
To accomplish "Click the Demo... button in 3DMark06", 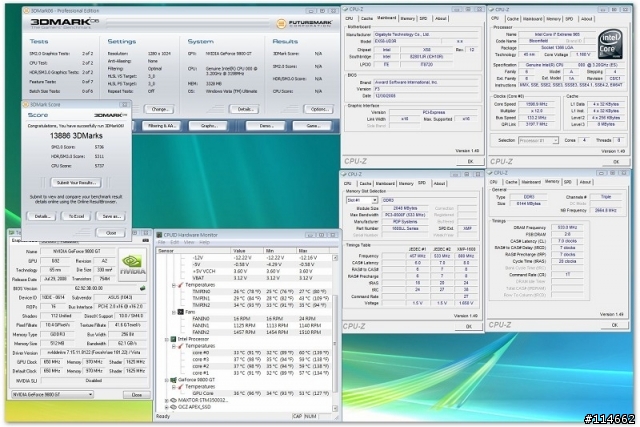I will [x=265, y=126].
